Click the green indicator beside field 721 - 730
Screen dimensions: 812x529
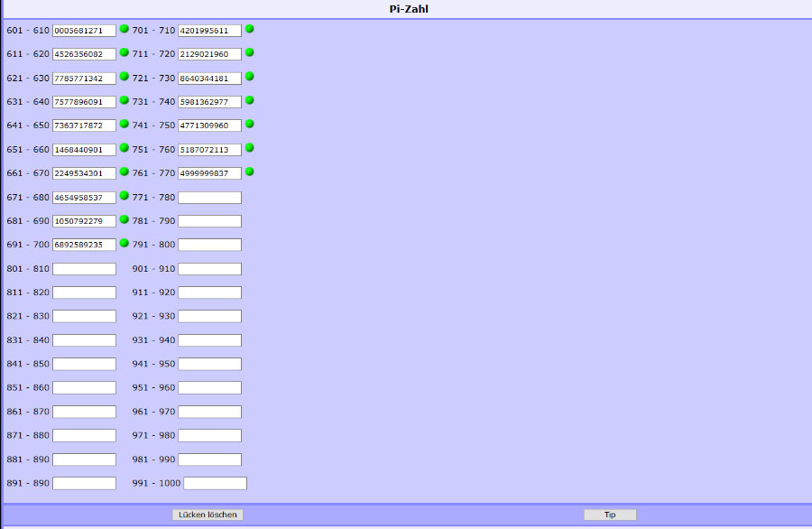250,77
